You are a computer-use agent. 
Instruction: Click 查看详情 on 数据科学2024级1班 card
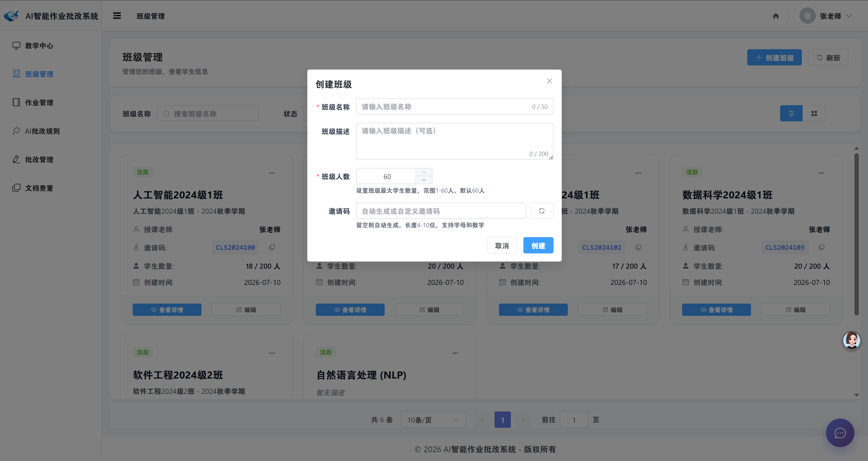(x=716, y=310)
